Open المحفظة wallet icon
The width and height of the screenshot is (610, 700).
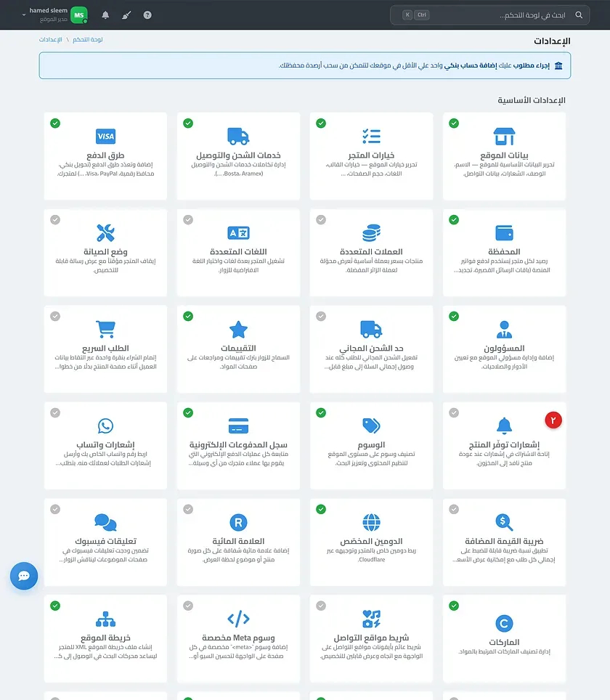[x=504, y=232]
